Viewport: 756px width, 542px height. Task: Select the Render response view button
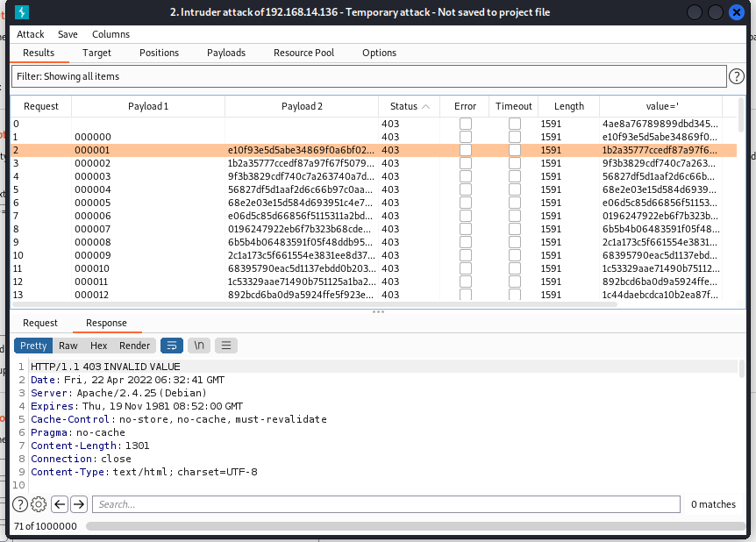[x=135, y=346]
